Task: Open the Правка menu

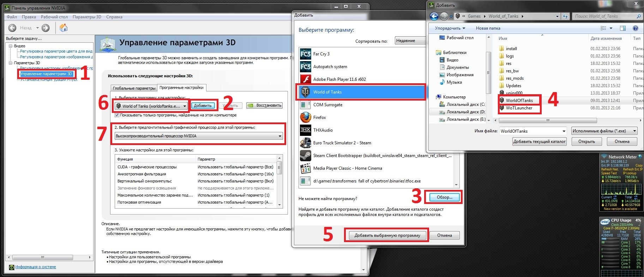Action: (29, 17)
